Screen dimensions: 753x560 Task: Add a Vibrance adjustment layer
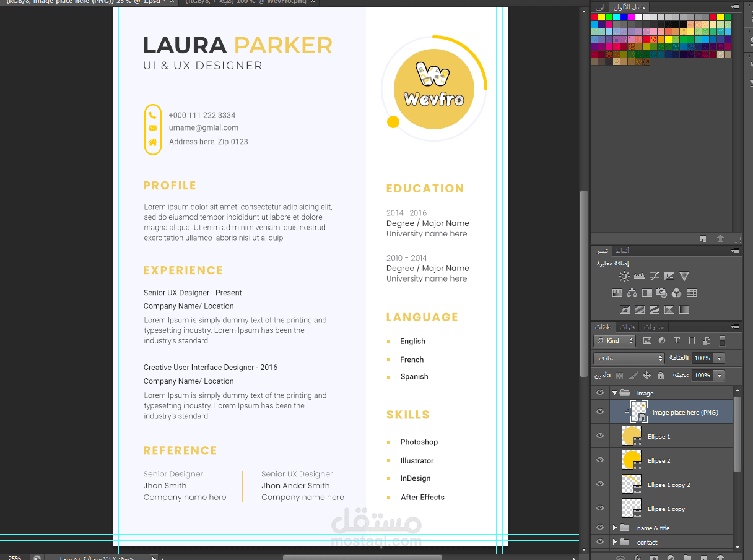[684, 277]
